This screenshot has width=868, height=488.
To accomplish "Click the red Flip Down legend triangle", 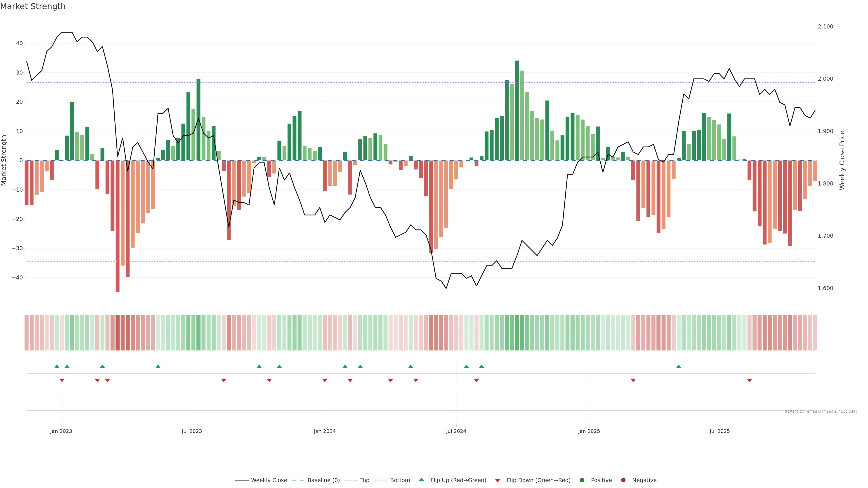I will click(498, 481).
